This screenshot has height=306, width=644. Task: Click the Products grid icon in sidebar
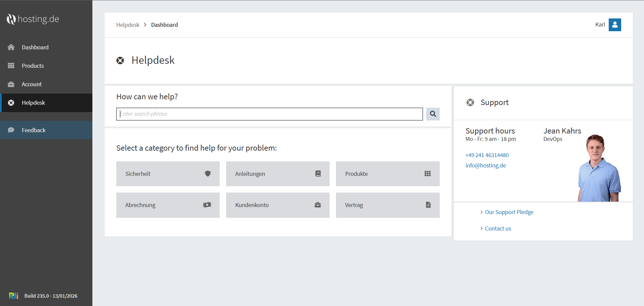11,66
